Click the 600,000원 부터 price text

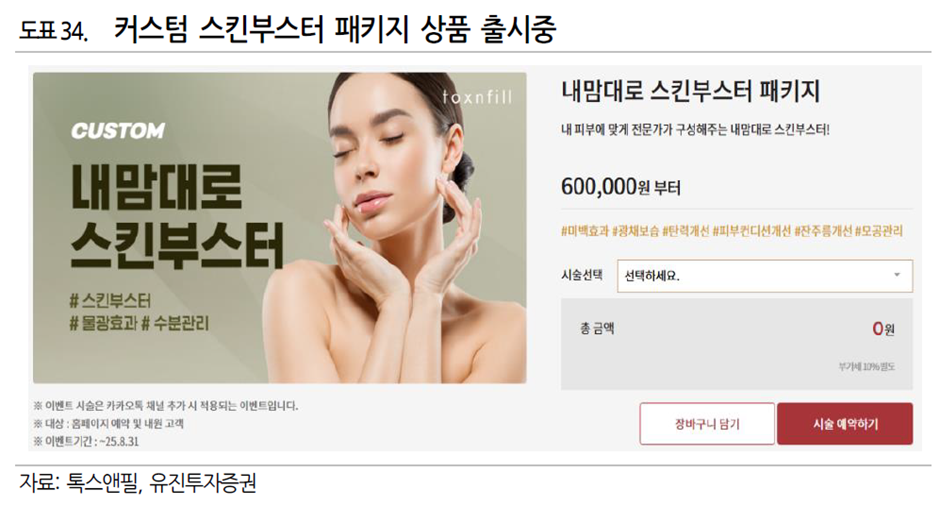tap(620, 187)
